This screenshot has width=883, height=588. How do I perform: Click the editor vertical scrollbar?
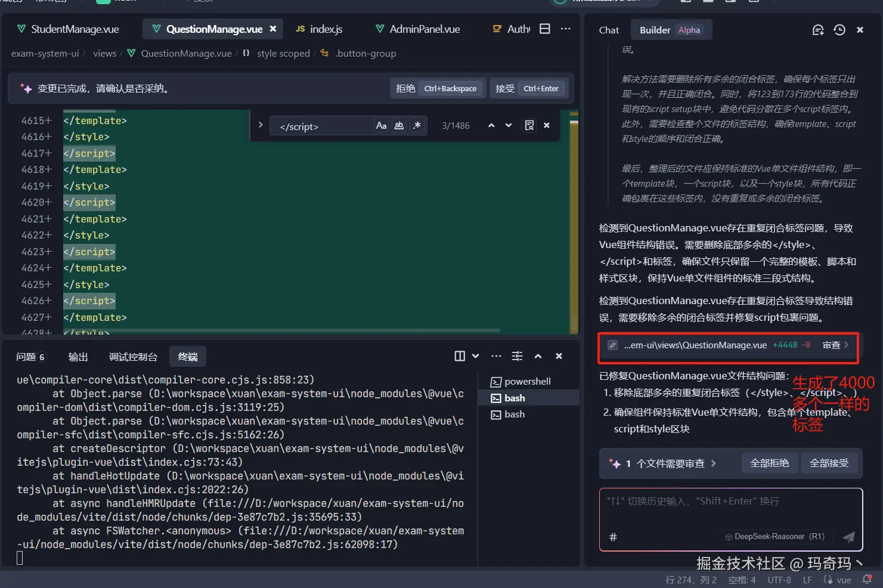click(574, 221)
